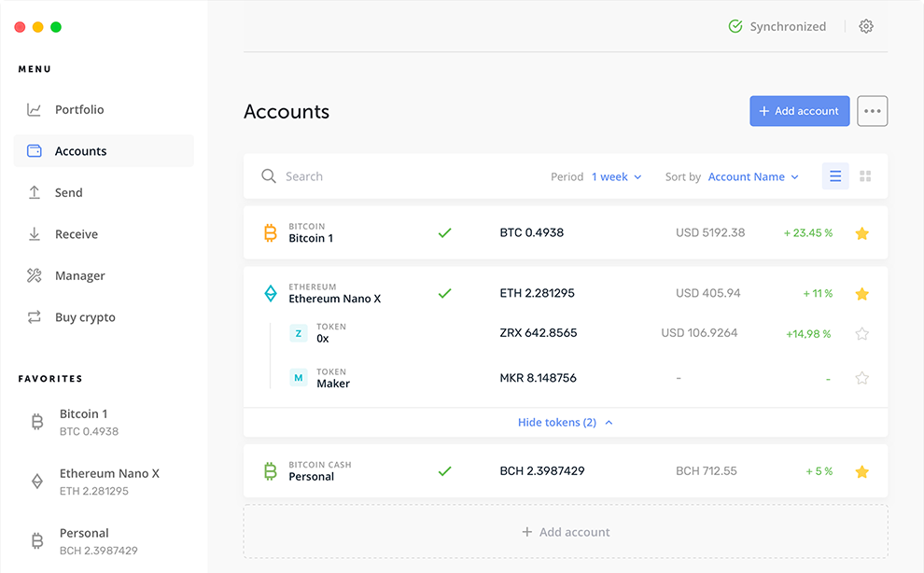Viewport: 924px width, 573px height.
Task: Open the Sort by Account Name dropdown
Action: coord(753,177)
